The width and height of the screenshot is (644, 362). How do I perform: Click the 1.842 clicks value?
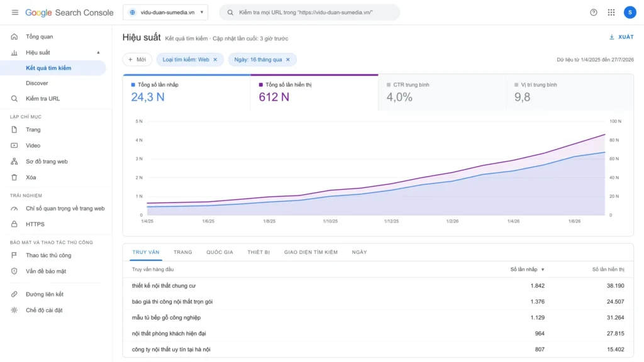(x=537, y=286)
